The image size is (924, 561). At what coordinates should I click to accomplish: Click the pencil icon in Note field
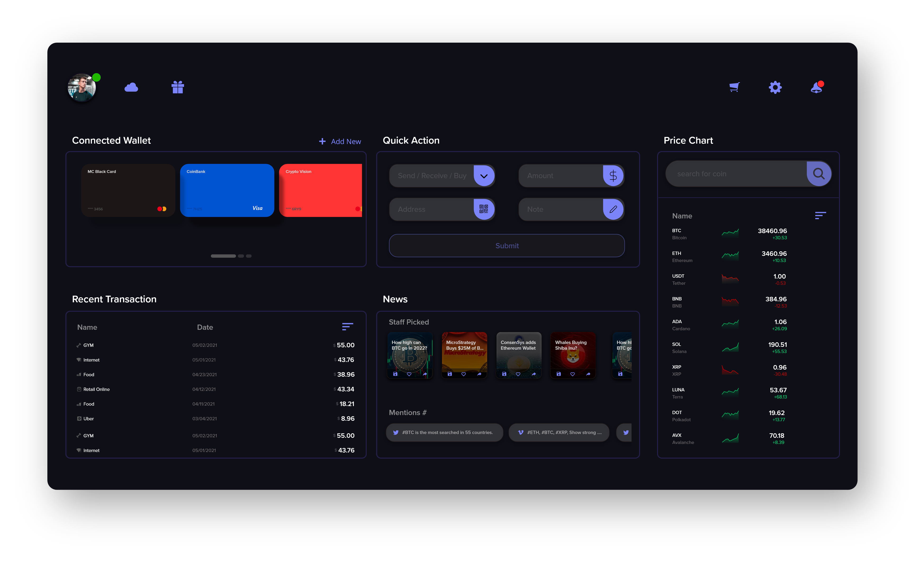[613, 209]
